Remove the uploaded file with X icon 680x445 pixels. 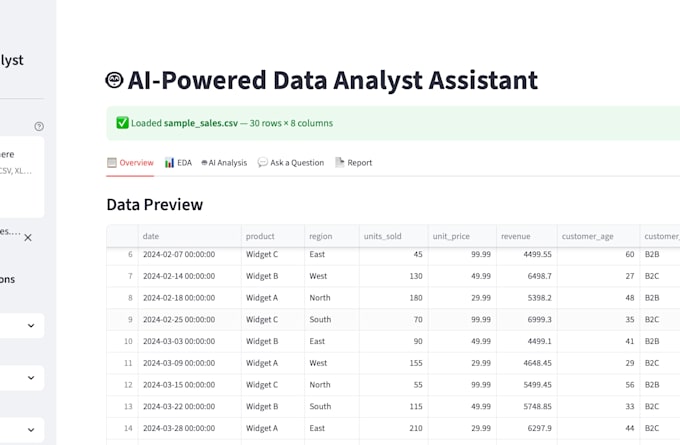(x=28, y=238)
